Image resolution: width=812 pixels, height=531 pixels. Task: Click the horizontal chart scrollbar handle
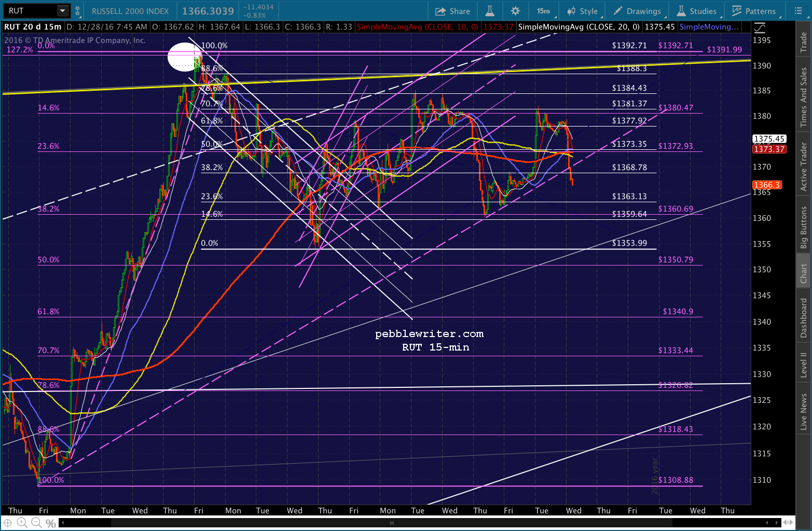(x=392, y=523)
